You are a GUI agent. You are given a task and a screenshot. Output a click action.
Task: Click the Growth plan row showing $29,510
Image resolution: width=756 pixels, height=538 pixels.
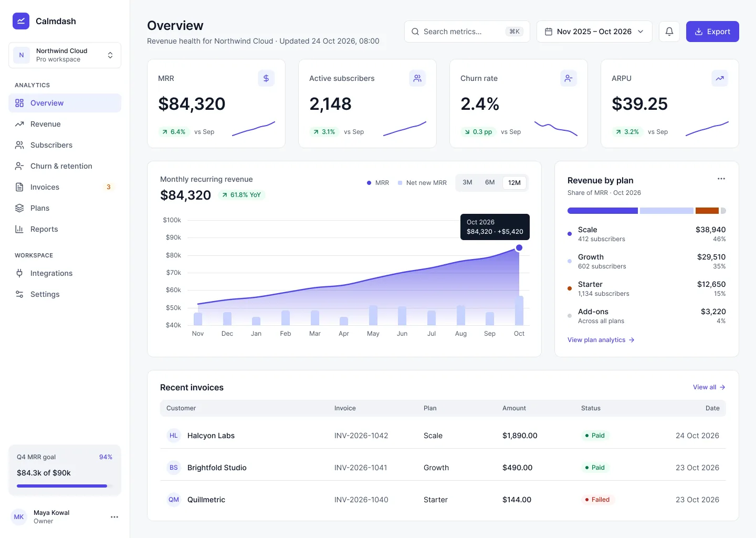click(x=647, y=261)
